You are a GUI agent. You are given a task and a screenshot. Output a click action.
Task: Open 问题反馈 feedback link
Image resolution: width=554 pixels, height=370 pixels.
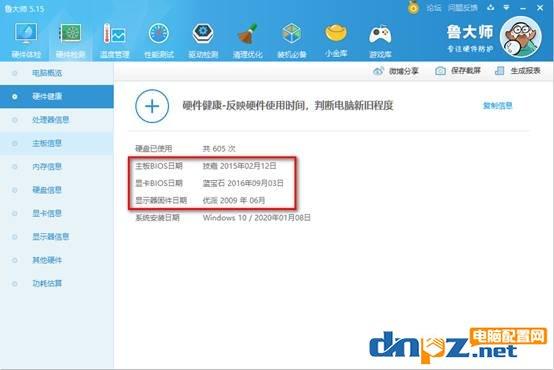462,8
